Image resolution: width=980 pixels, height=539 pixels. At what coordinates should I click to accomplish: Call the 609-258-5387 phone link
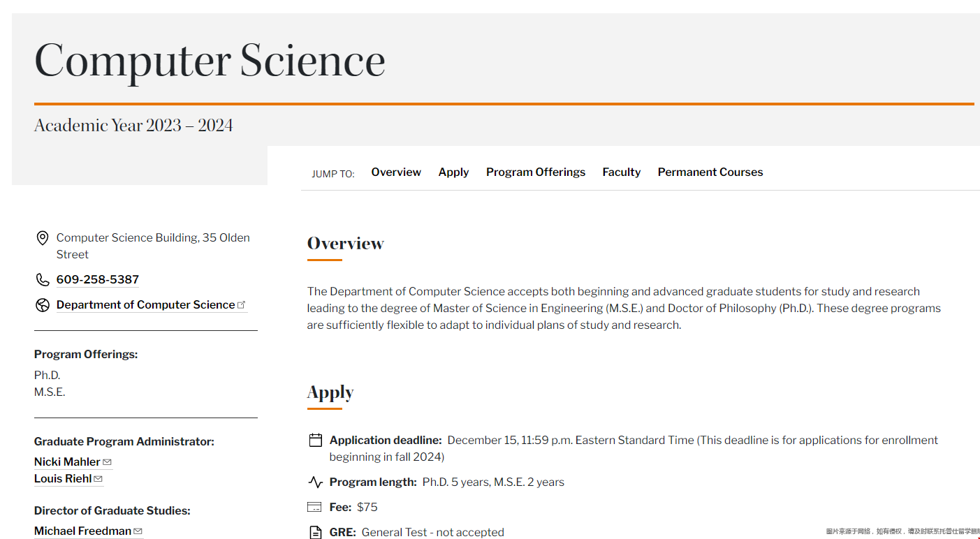98,279
